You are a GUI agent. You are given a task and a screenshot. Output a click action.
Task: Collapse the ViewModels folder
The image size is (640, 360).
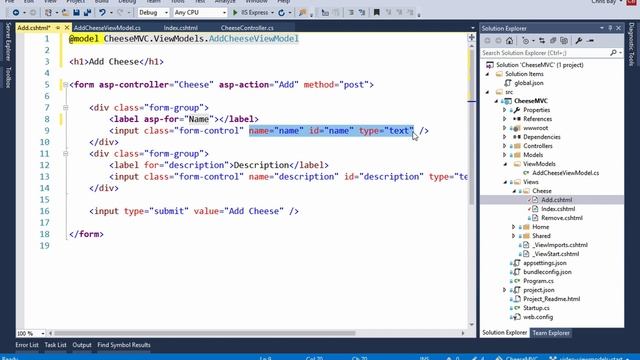[505, 164]
